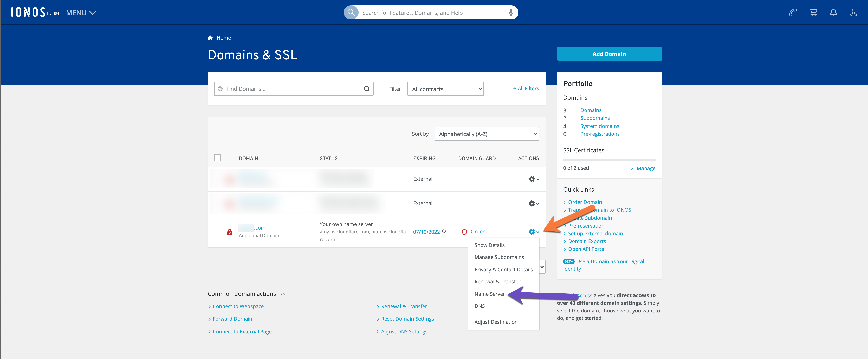Click the red domain lock icon

tap(230, 232)
